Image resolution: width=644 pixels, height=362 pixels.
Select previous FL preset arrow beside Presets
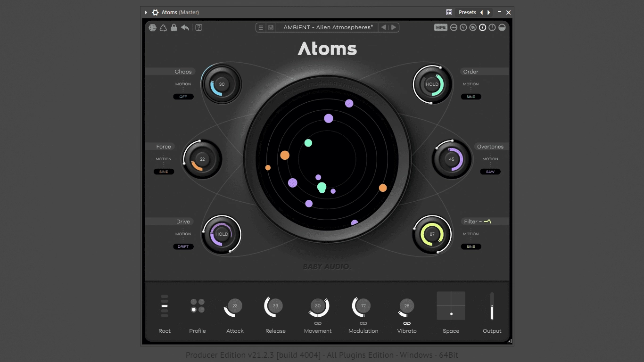(481, 12)
